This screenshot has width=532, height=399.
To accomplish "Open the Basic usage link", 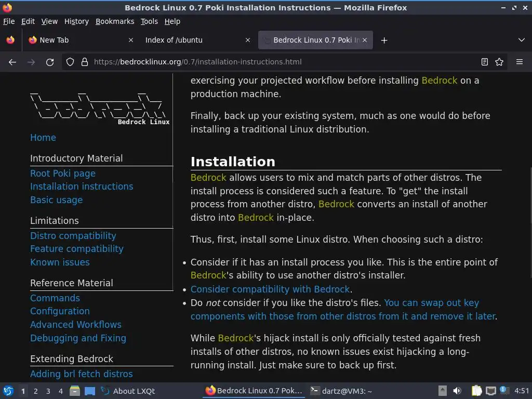I will point(56,200).
